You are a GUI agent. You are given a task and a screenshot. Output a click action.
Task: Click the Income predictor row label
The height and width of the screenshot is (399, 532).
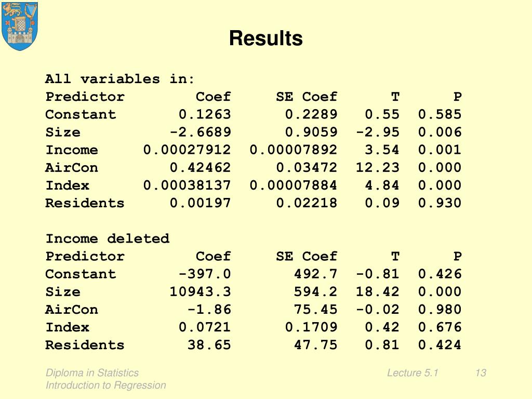click(x=72, y=150)
